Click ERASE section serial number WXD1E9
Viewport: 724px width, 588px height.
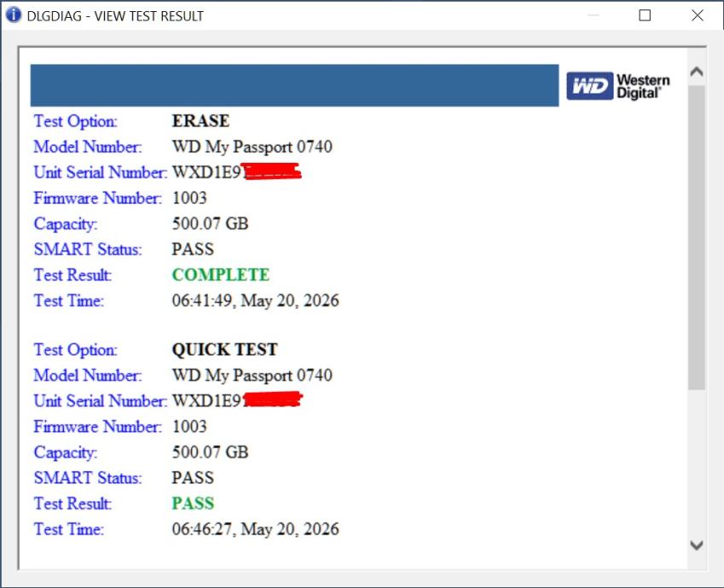[206, 172]
